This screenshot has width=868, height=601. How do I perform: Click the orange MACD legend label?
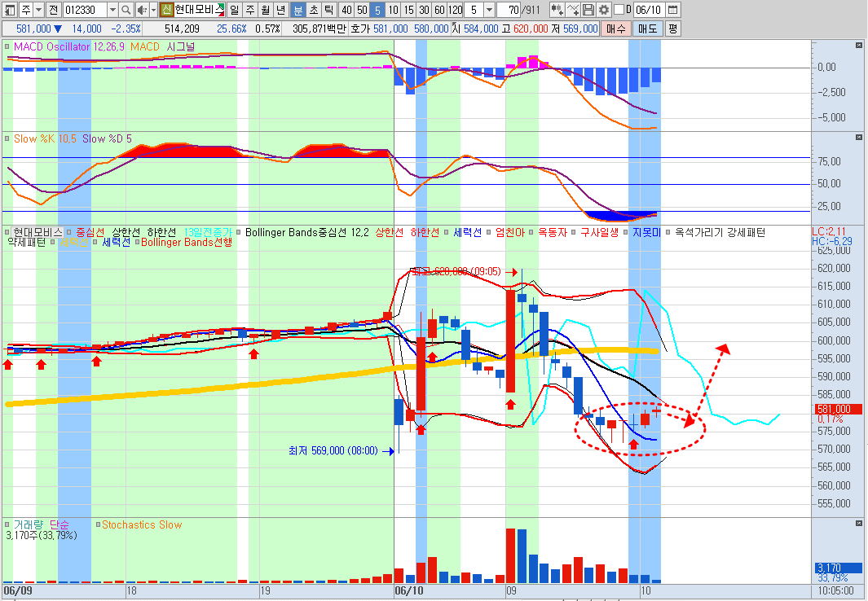pyautogui.click(x=145, y=46)
